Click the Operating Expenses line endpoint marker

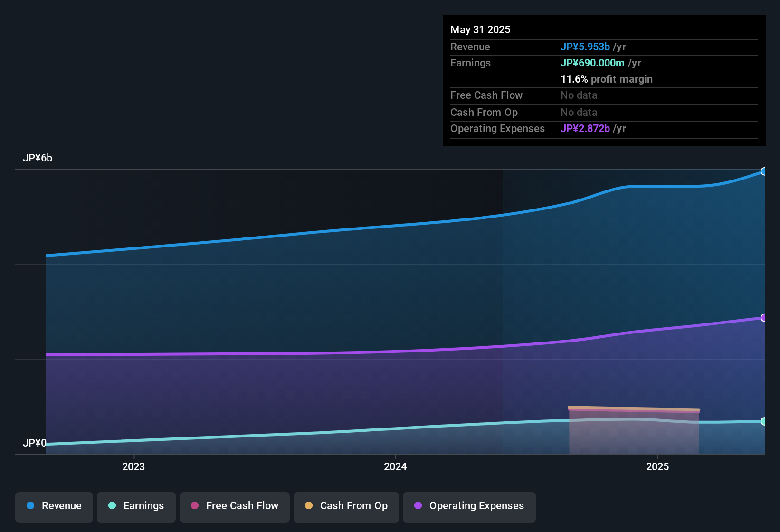pos(764,318)
